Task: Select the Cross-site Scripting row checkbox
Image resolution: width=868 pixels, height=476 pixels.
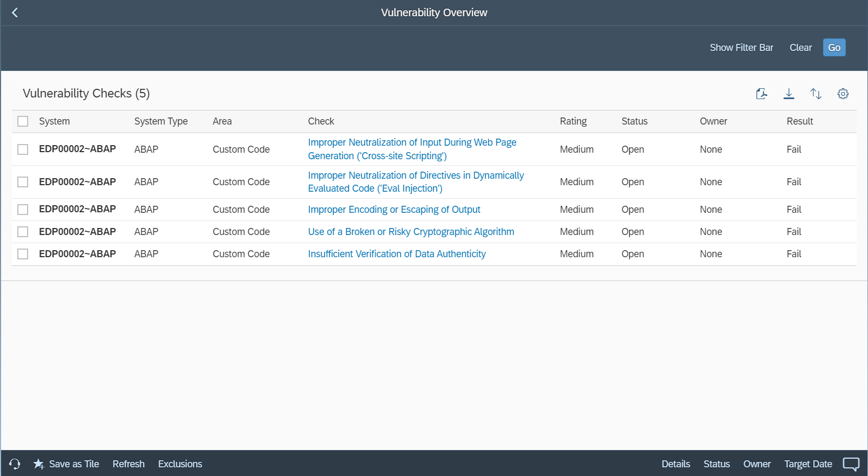Action: pyautogui.click(x=23, y=149)
